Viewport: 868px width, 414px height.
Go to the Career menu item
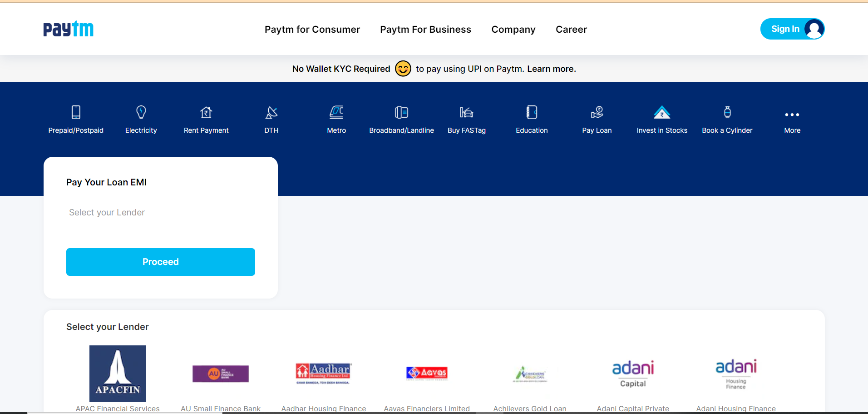click(x=572, y=30)
